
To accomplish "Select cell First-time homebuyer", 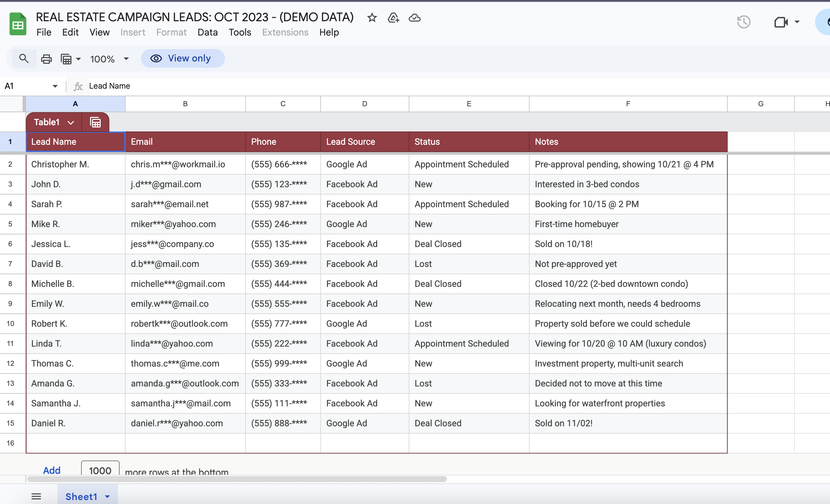I will [x=628, y=224].
